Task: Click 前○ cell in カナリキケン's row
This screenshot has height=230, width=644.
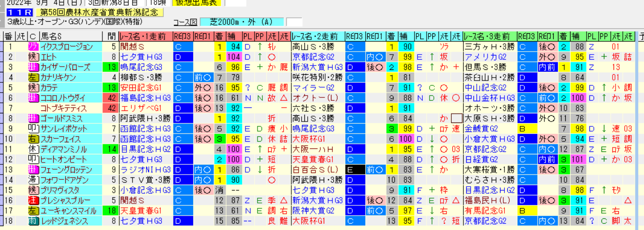Action: click(203, 78)
